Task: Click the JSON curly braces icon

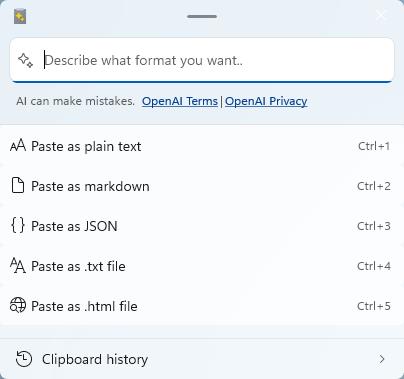Action: (18, 226)
